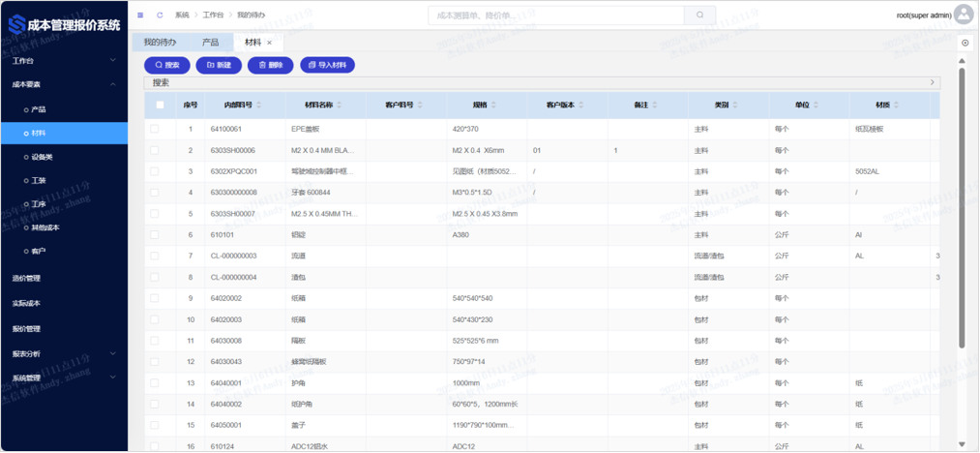
Task: Toggle the select-all header checkbox
Action: click(x=160, y=105)
